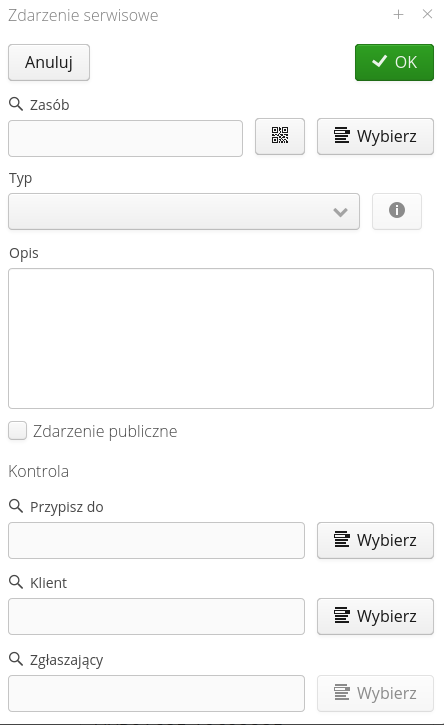The height and width of the screenshot is (725, 444).
Task: Click the search icon beside Klient
Action: 16,582
